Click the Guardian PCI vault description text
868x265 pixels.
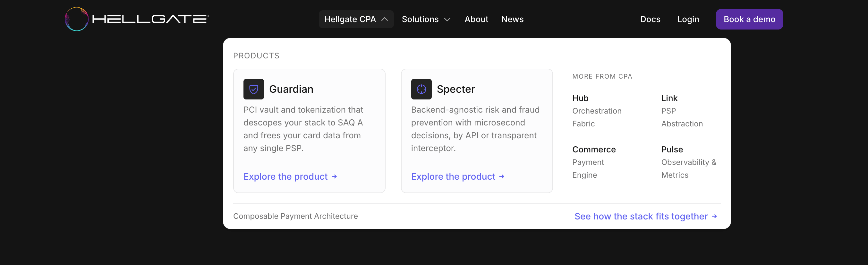[303, 129]
